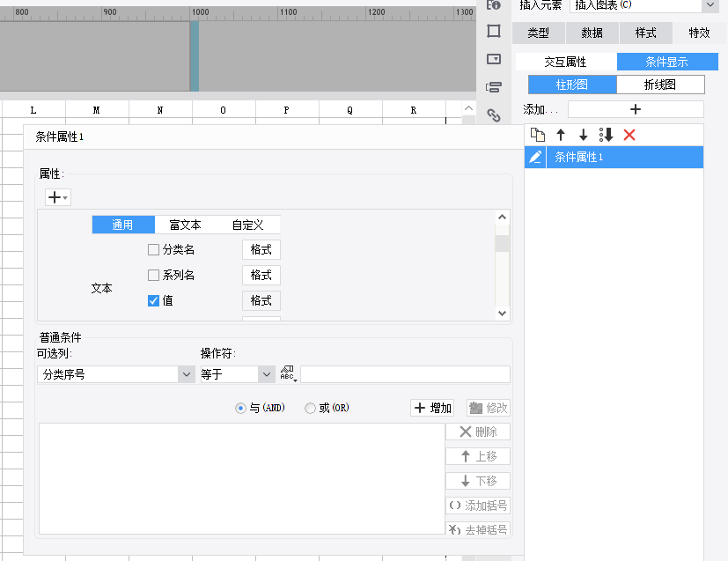Check the 分类名 checkbox
This screenshot has width=728, height=561.
pos(153,250)
